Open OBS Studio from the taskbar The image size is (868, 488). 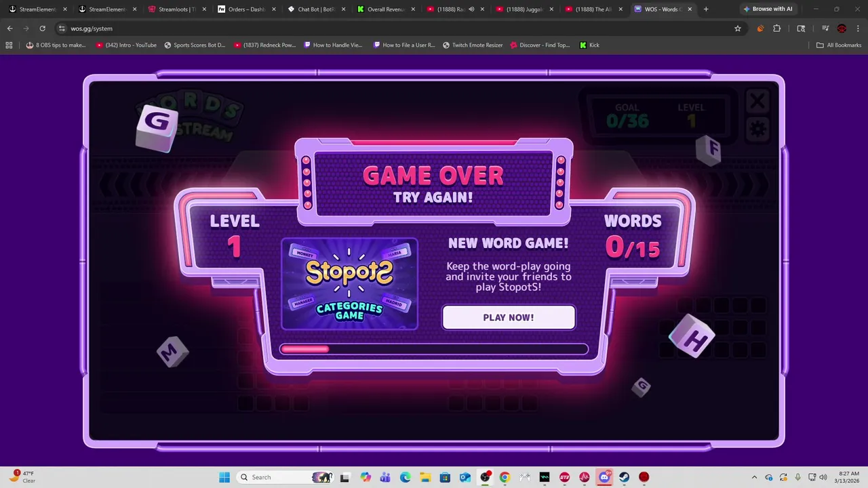tap(485, 477)
